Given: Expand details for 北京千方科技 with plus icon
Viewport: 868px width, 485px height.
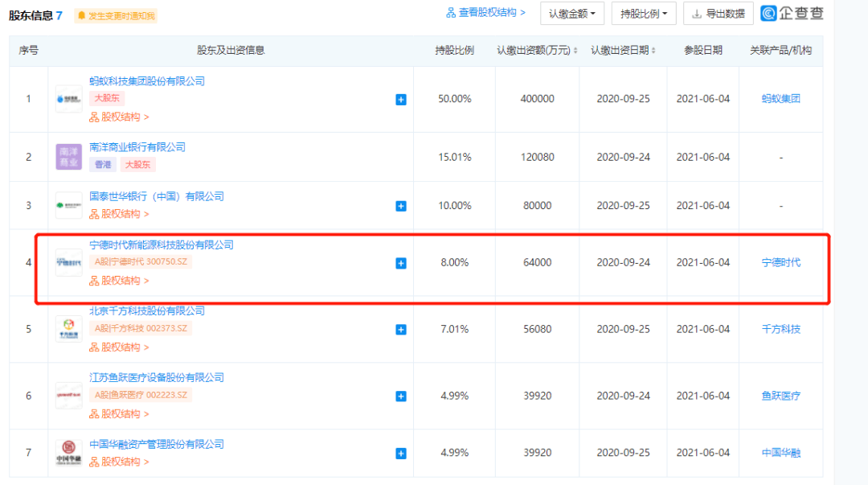Looking at the screenshot, I should [401, 330].
